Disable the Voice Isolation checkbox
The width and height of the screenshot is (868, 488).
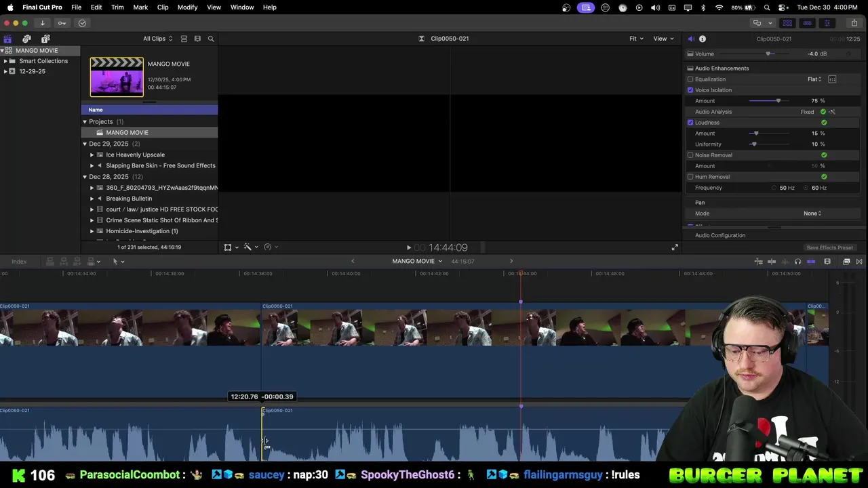(690, 90)
